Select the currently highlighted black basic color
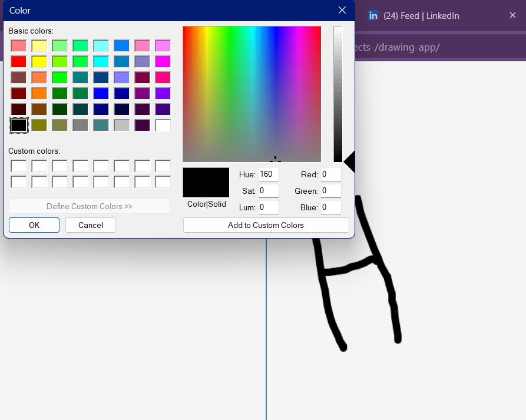Viewport: 526px width, 420px height. (18, 125)
